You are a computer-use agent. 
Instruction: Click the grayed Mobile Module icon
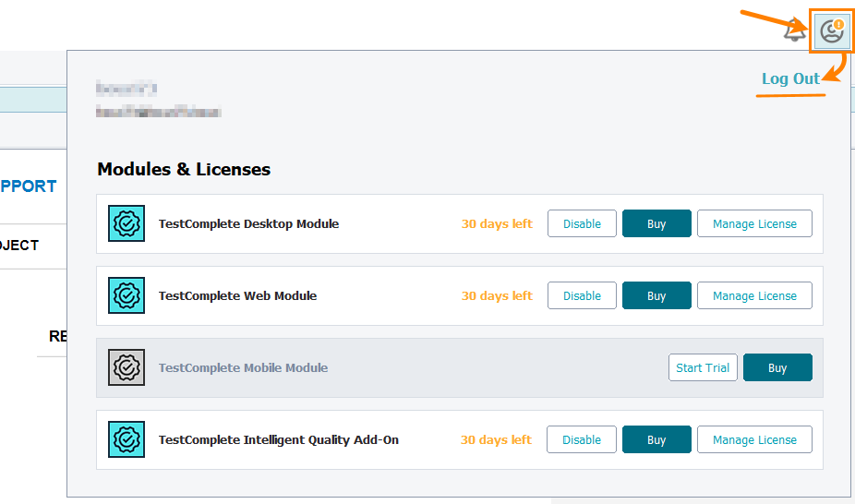[126, 368]
